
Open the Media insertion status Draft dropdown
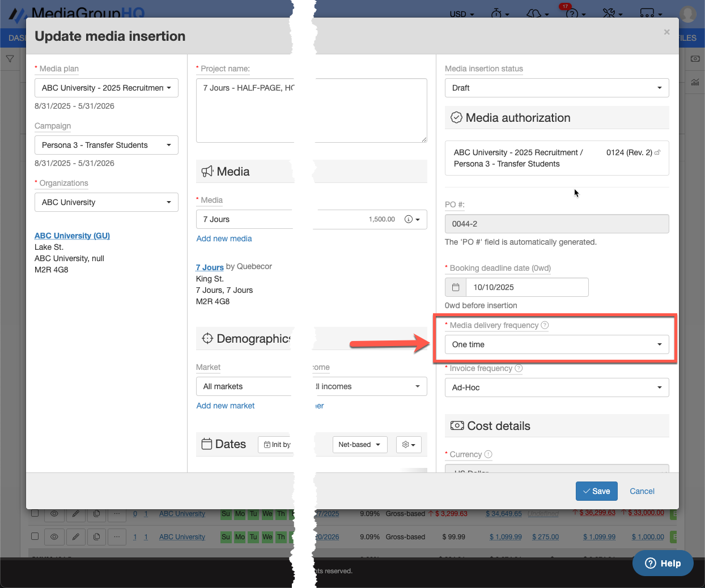(x=557, y=88)
